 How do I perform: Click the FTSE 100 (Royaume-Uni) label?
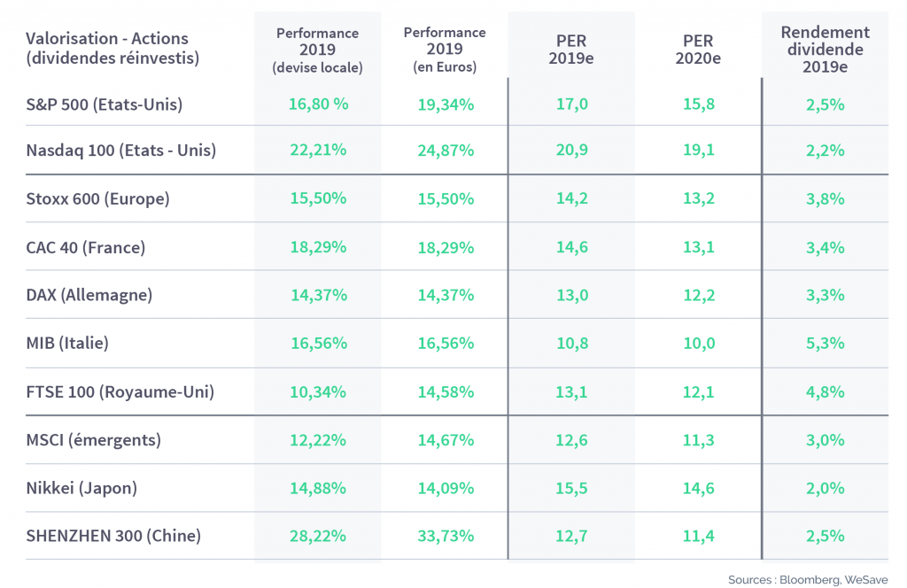(120, 392)
